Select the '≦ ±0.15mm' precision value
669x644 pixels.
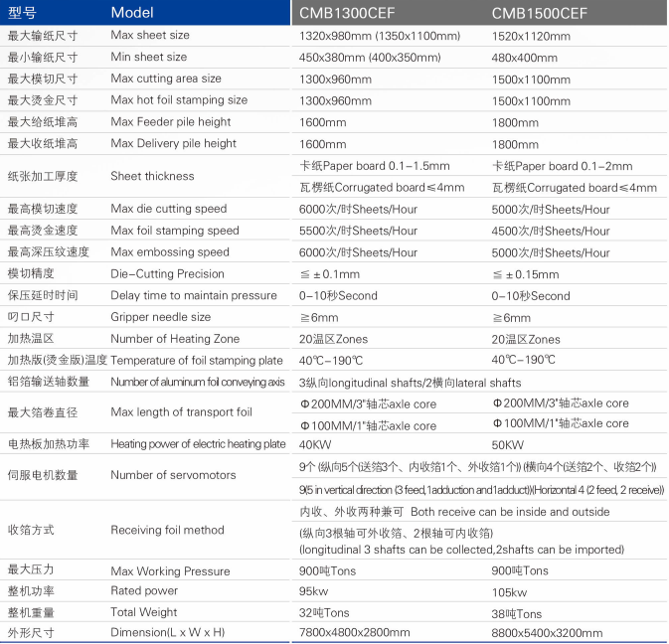pos(526,274)
